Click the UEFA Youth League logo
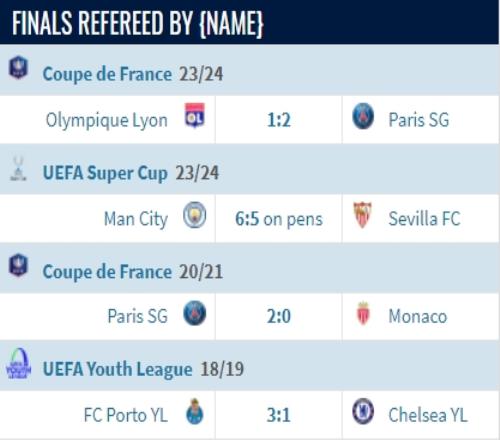This screenshot has height=440, width=500. [19, 364]
